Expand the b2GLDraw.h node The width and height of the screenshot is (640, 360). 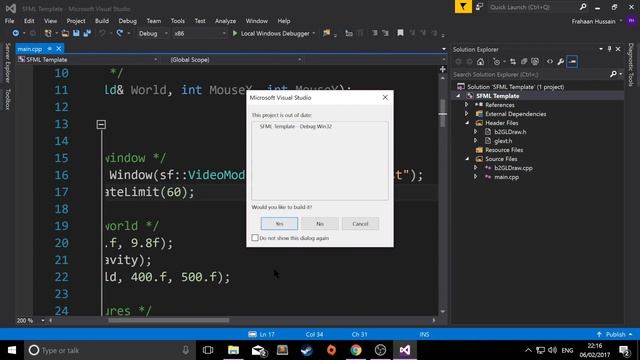476,132
